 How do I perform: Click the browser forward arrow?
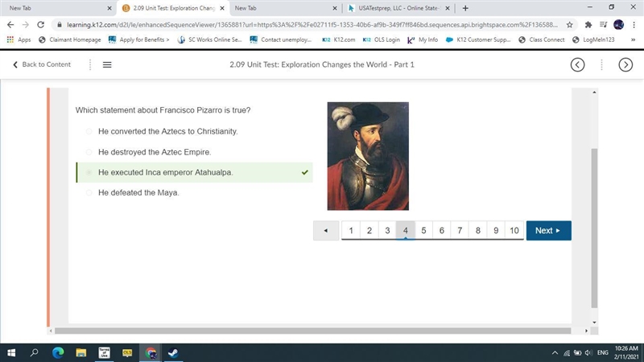click(26, 25)
